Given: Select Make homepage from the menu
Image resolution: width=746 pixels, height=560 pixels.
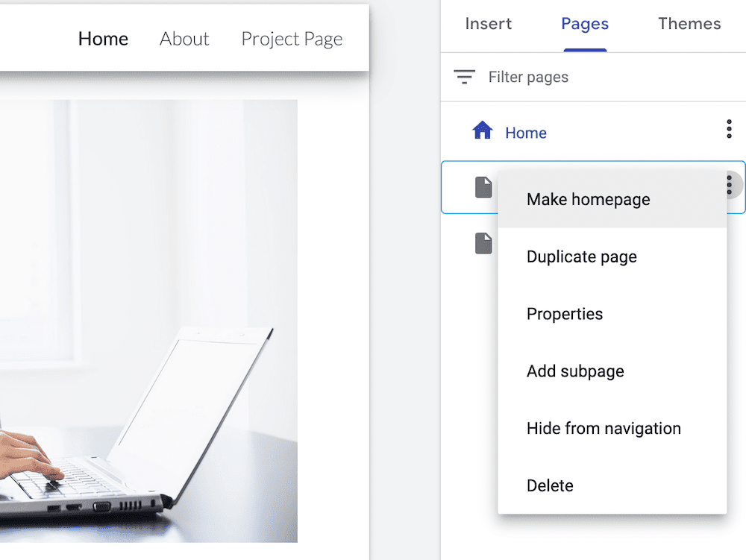Looking at the screenshot, I should click(589, 199).
